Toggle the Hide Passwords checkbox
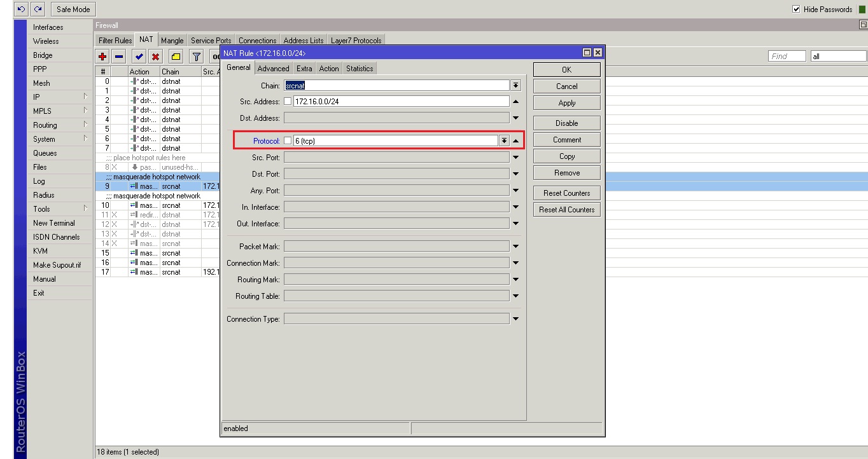This screenshot has width=868, height=459. (x=796, y=9)
